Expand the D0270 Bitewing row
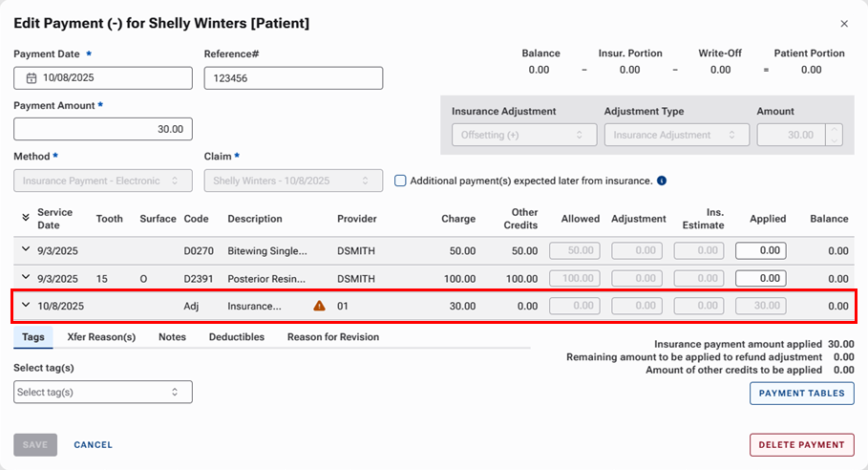 (26, 250)
